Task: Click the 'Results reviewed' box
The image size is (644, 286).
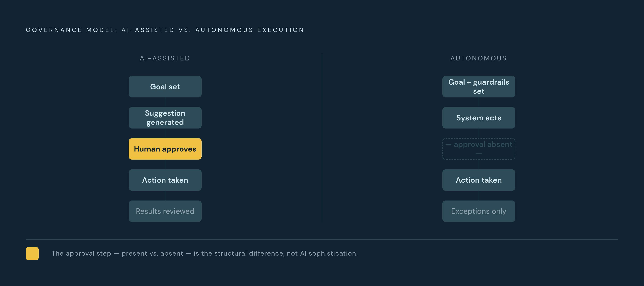Action: click(x=165, y=211)
